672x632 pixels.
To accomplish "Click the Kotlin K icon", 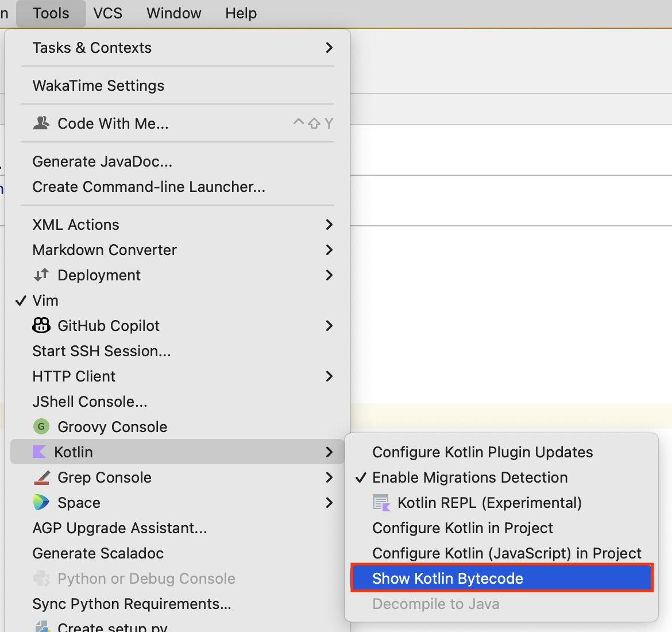I will 41,452.
